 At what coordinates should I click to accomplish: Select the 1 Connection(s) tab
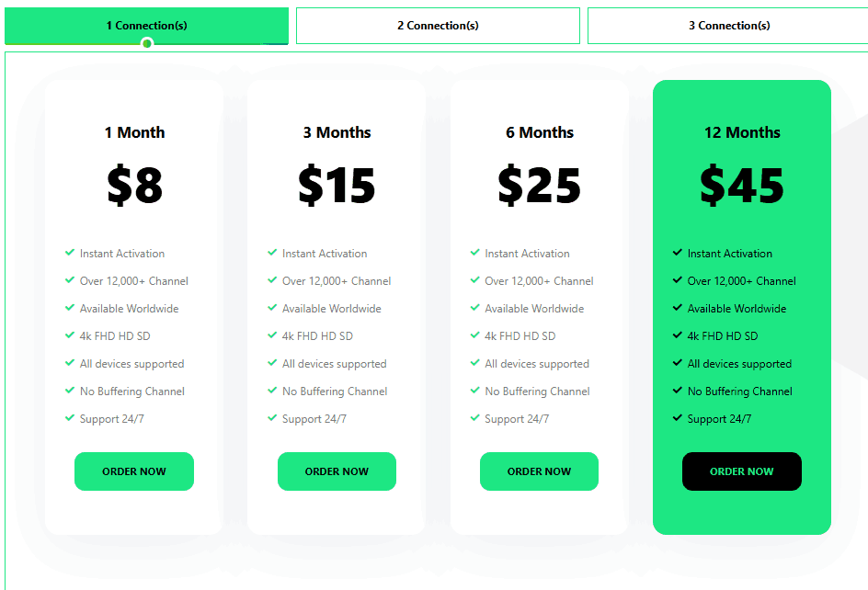[146, 25]
